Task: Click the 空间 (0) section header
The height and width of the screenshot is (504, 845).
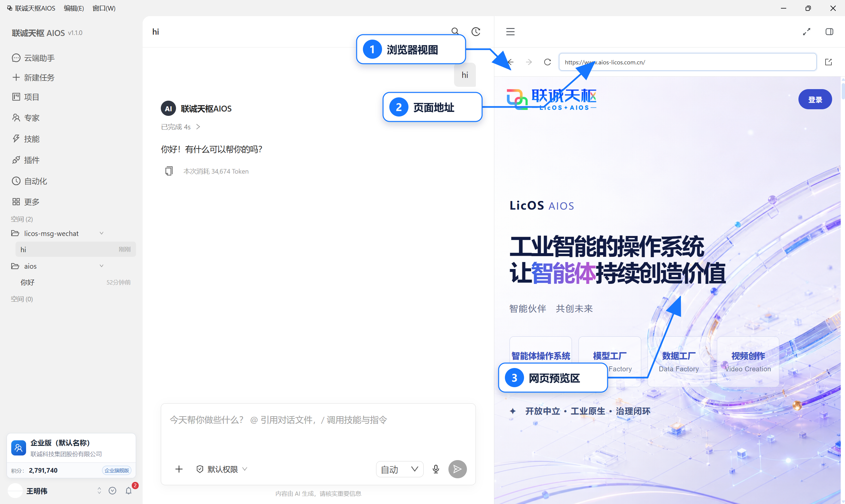Action: coord(22,299)
